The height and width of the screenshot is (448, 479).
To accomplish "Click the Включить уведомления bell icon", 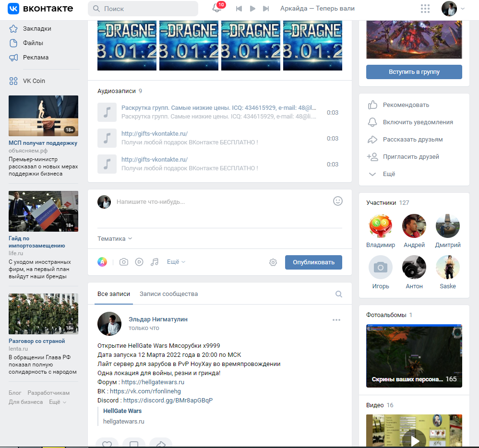I will point(372,122).
